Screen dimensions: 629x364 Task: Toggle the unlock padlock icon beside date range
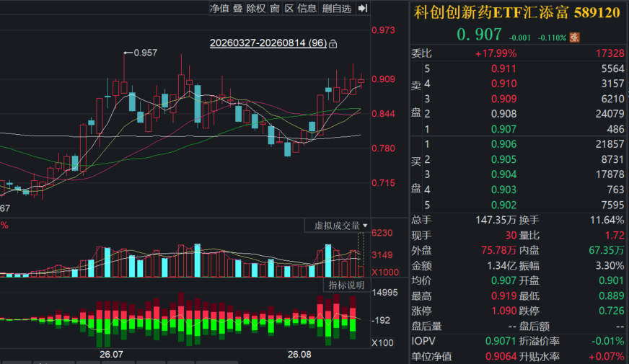point(333,44)
